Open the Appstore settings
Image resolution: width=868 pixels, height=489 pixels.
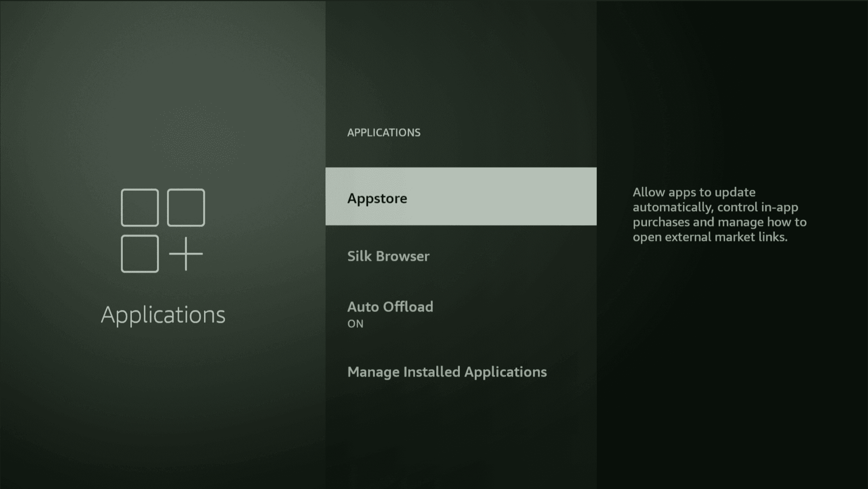377,198
